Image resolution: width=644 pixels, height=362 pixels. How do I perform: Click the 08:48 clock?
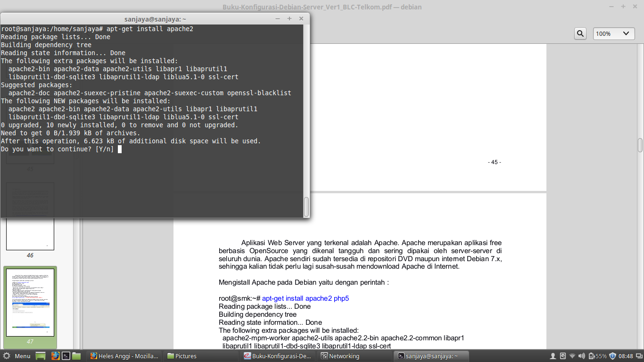coord(626,356)
